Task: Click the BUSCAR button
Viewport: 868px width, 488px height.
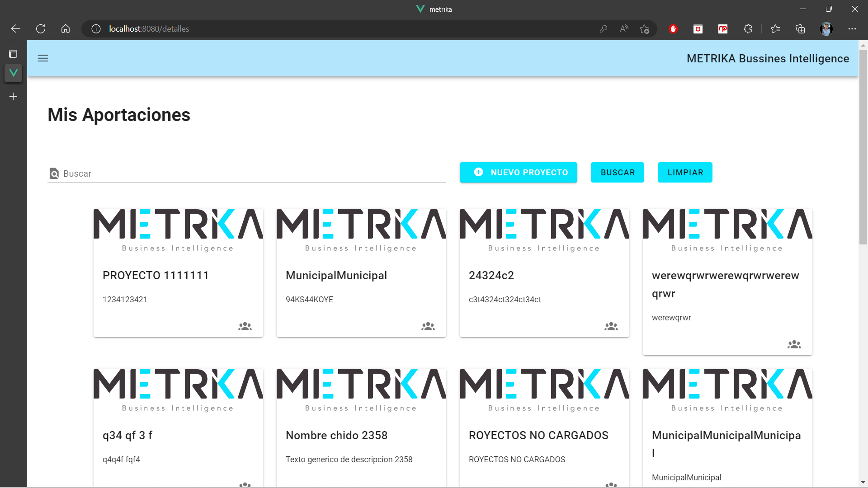Action: click(x=617, y=172)
